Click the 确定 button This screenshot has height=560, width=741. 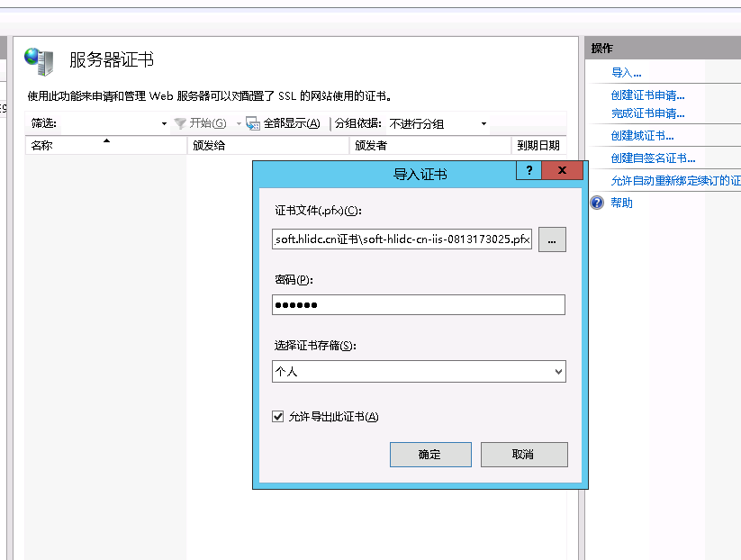click(x=429, y=455)
